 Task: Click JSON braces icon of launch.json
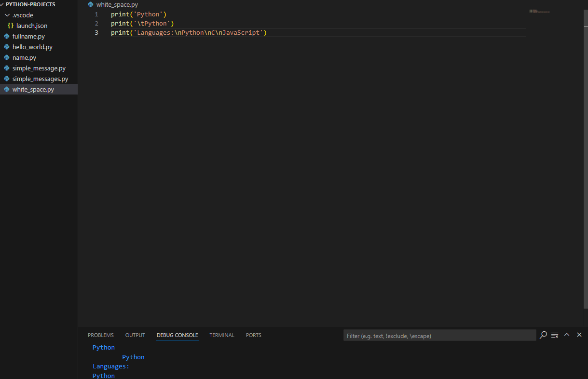click(x=11, y=26)
